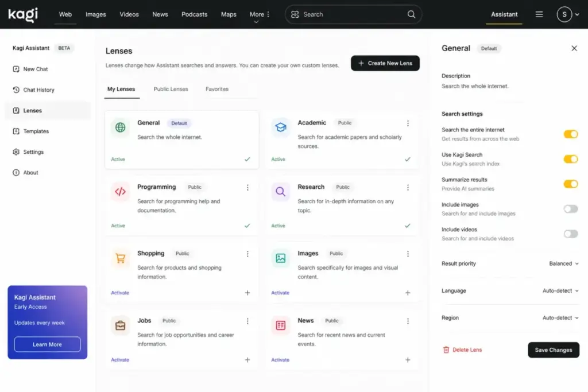The image size is (588, 392).
Task: Enable the Include images switch
Action: [x=570, y=209]
